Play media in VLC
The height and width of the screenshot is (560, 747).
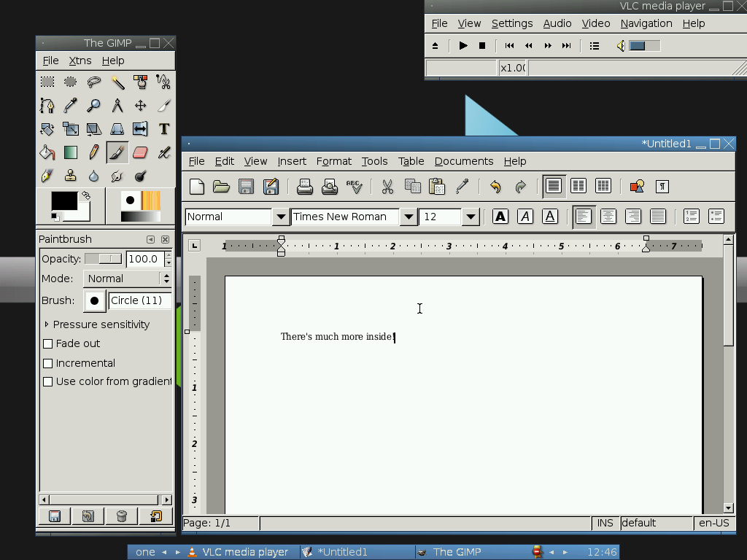tap(462, 46)
